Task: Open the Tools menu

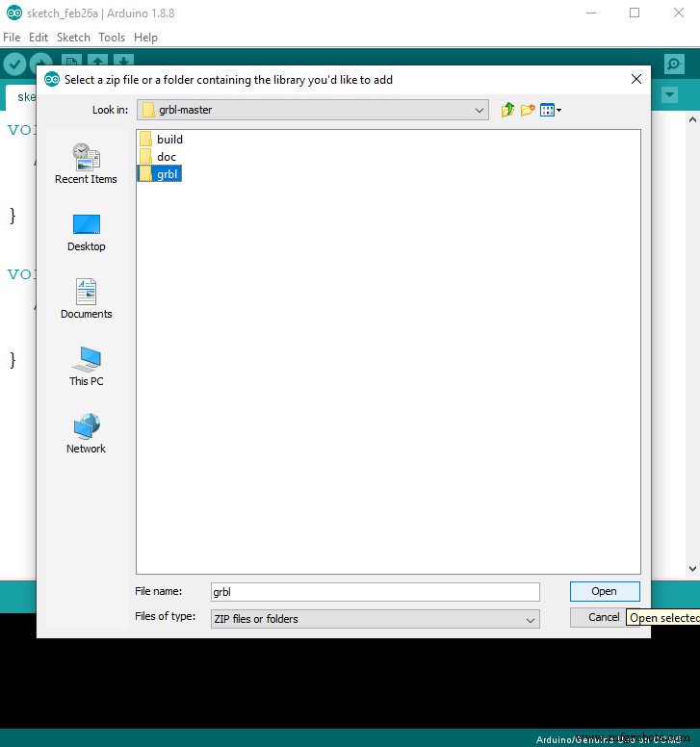Action: 112,38
